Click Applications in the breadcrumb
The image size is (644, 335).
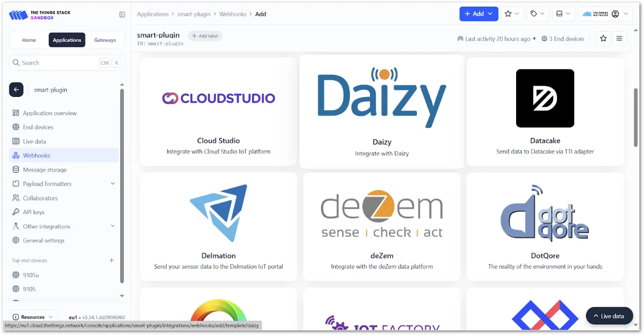(153, 14)
